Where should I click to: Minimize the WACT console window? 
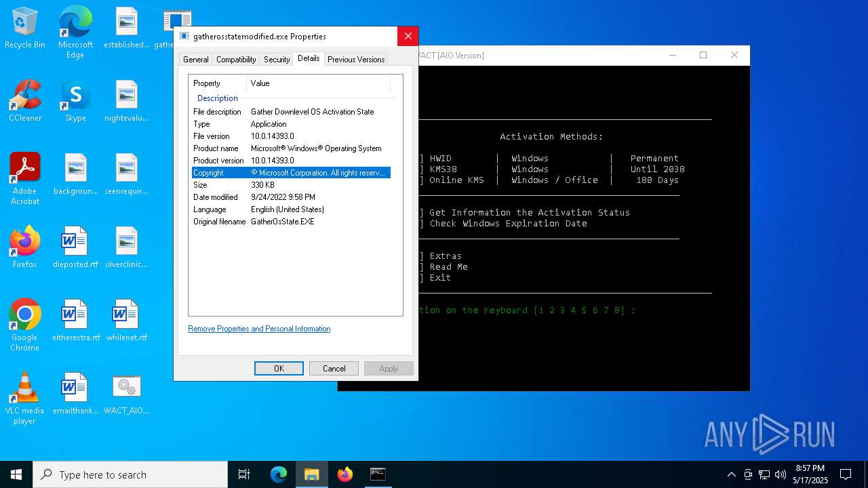click(672, 55)
